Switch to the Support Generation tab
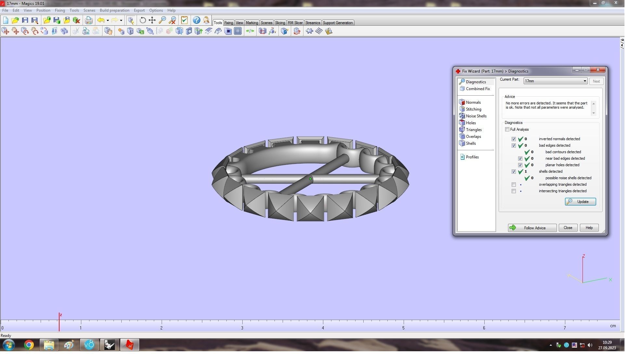This screenshot has height=361, width=644. click(337, 23)
